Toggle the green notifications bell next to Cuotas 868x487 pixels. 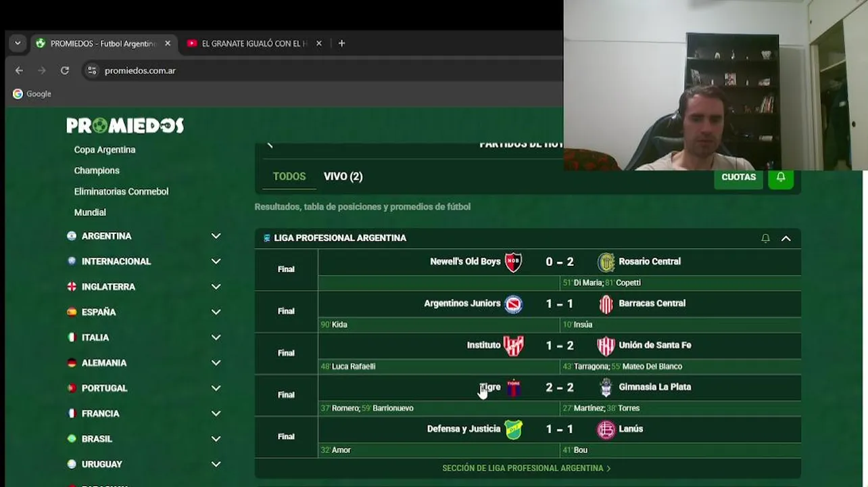pyautogui.click(x=781, y=177)
